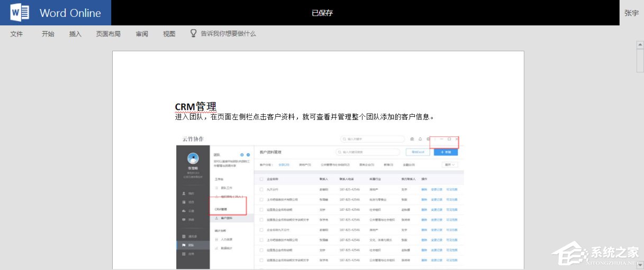This screenshot has width=644, height=270.
Task: Click the lightbulb Tell Me icon
Action: [x=194, y=33]
